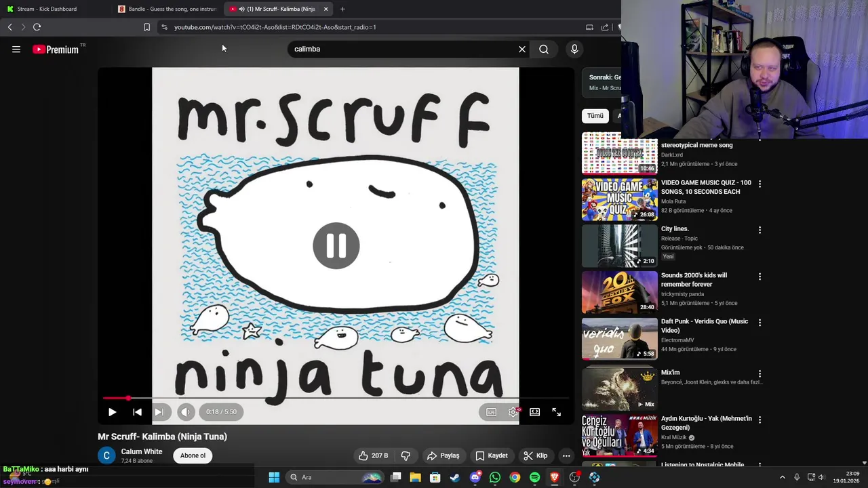Switch to Bandle - Guess the song tab
The width and height of the screenshot is (868, 488).
[x=167, y=9]
